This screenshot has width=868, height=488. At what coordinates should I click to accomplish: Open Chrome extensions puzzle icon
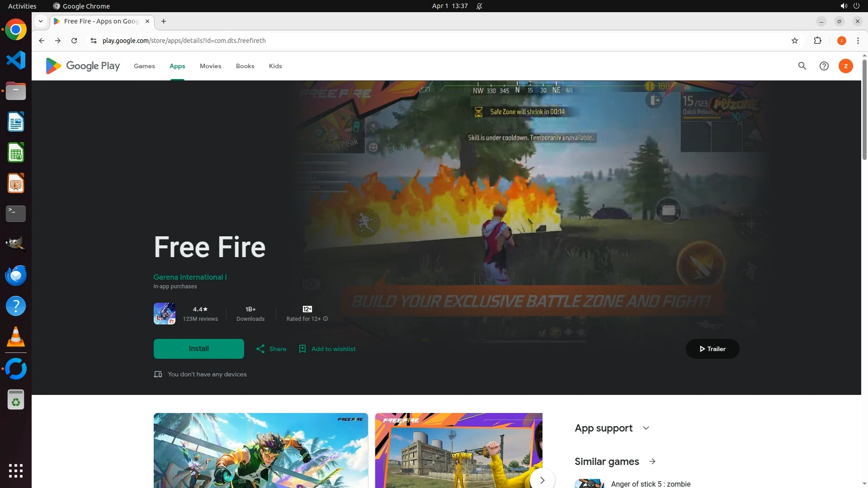coord(817,41)
